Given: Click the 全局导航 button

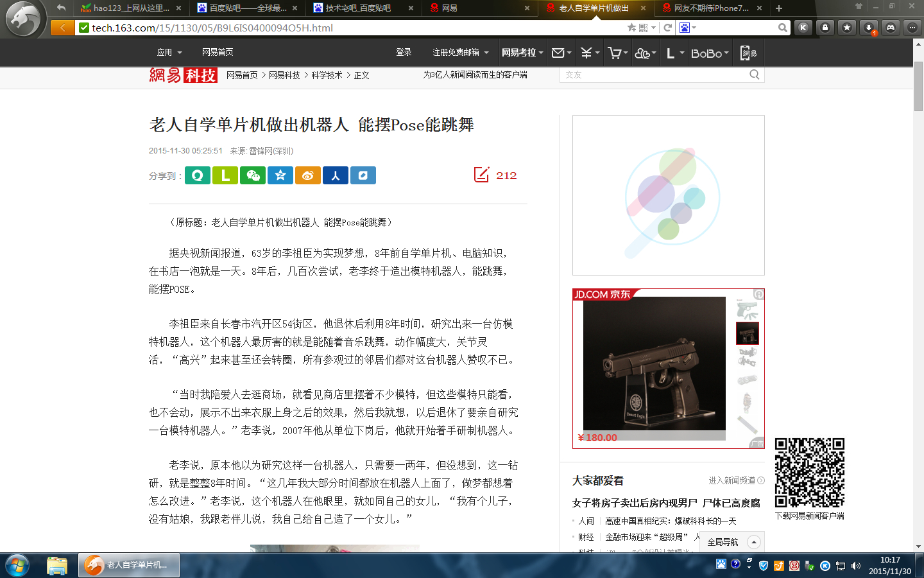Looking at the screenshot, I should click(x=732, y=542).
